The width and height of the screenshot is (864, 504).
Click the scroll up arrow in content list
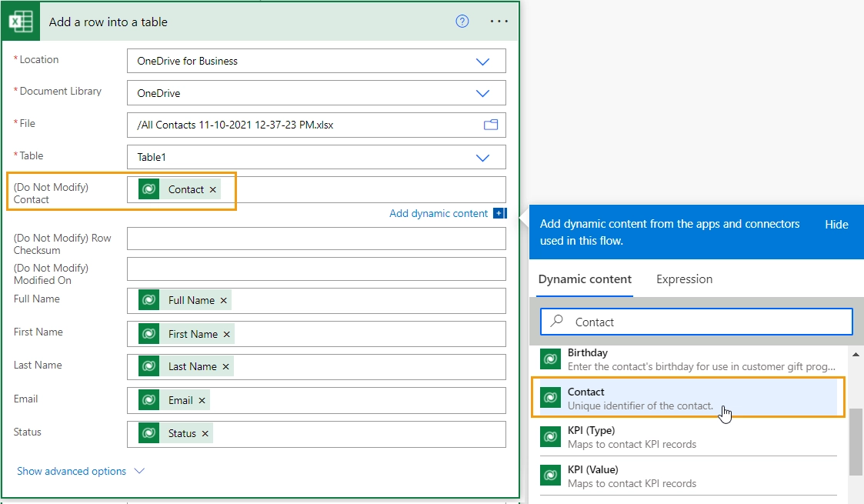coord(856,354)
